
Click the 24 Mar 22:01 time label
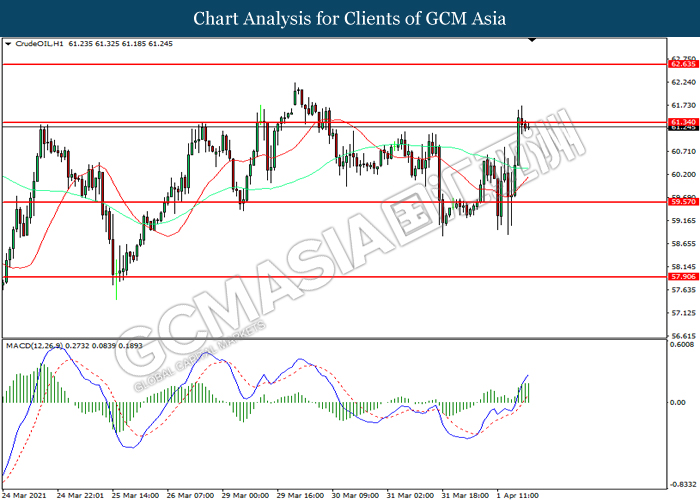coord(80,495)
